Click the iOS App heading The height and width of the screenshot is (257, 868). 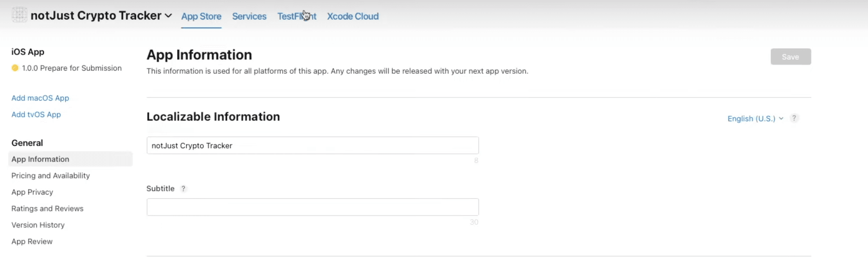tap(28, 52)
